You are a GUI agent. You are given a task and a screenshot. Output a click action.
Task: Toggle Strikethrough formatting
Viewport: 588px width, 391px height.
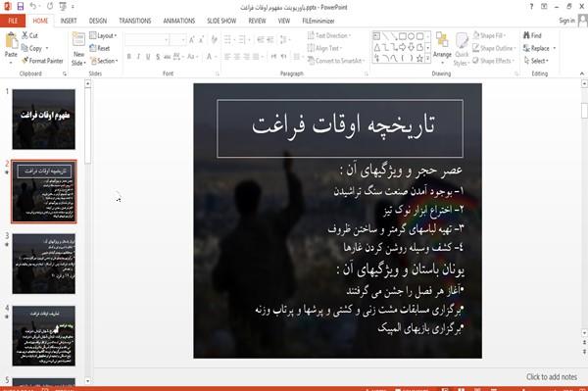pos(168,57)
